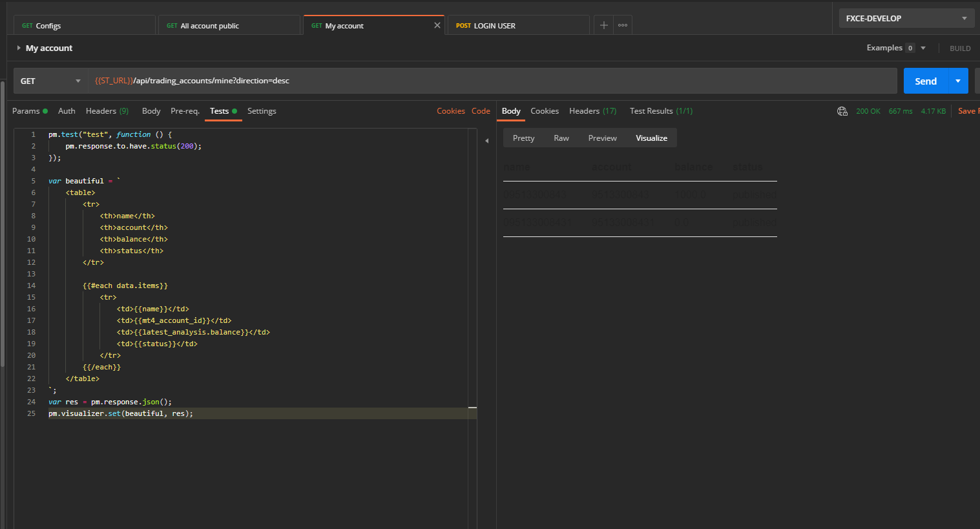Click code line 14 each data.items
980x529 pixels.
tap(125, 285)
